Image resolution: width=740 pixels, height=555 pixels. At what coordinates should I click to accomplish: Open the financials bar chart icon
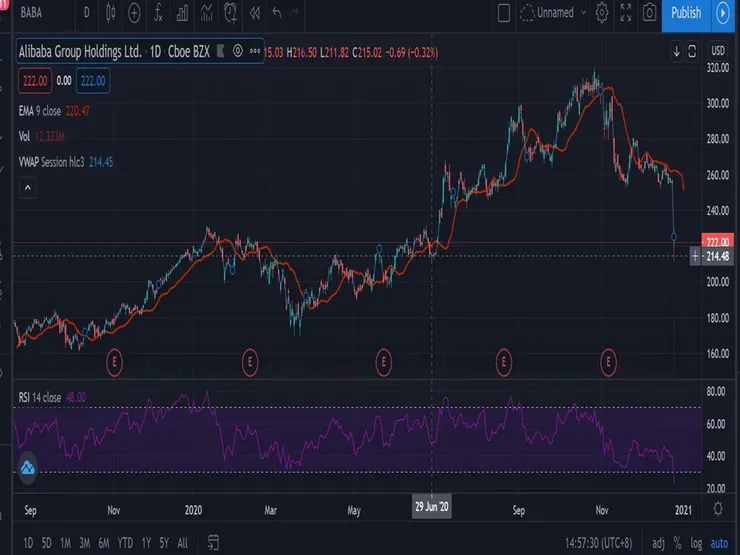[182, 13]
